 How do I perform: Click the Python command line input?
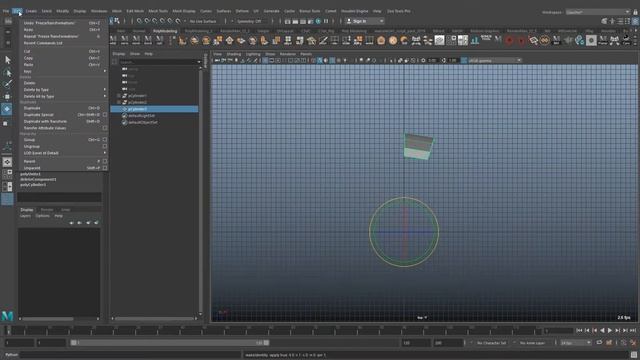pyautogui.click(x=131, y=355)
